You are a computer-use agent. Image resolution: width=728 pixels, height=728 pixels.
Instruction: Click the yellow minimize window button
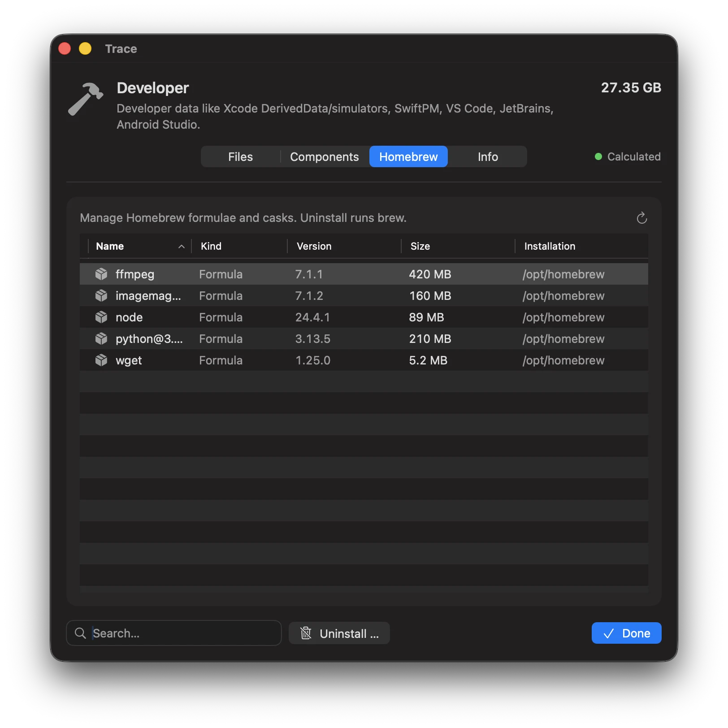pos(85,48)
